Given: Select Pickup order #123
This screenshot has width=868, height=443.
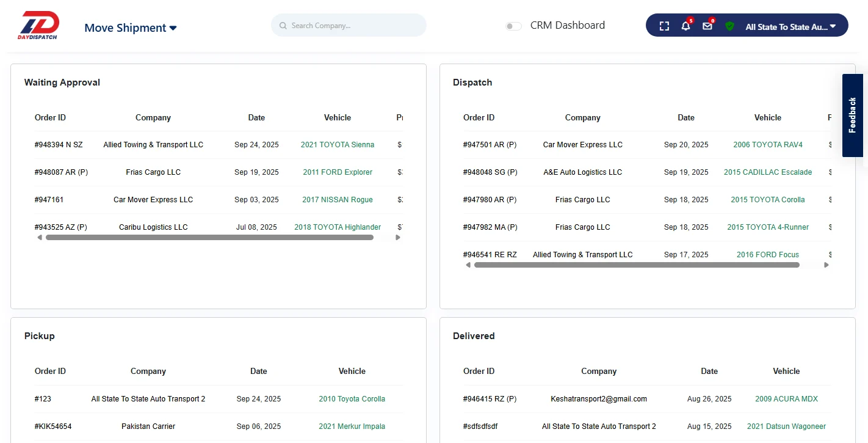Looking at the screenshot, I should click(x=43, y=399).
